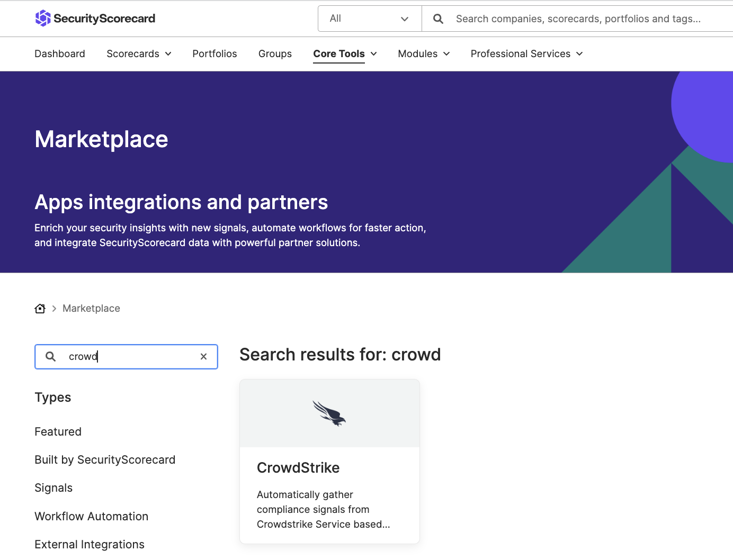Click inside the Marketplace search input field
This screenshot has width=733, height=560.
tap(127, 356)
